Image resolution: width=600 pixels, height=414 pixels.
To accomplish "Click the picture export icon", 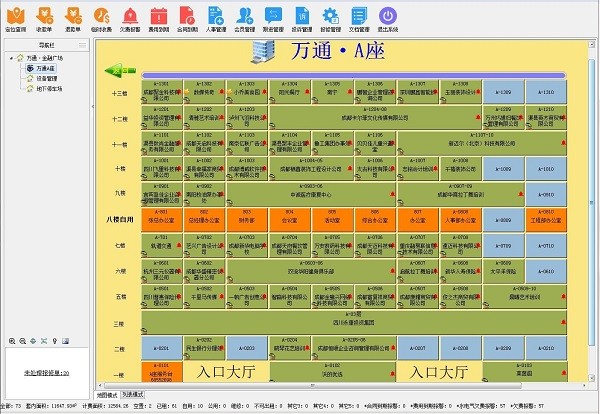I will [x=65, y=341].
